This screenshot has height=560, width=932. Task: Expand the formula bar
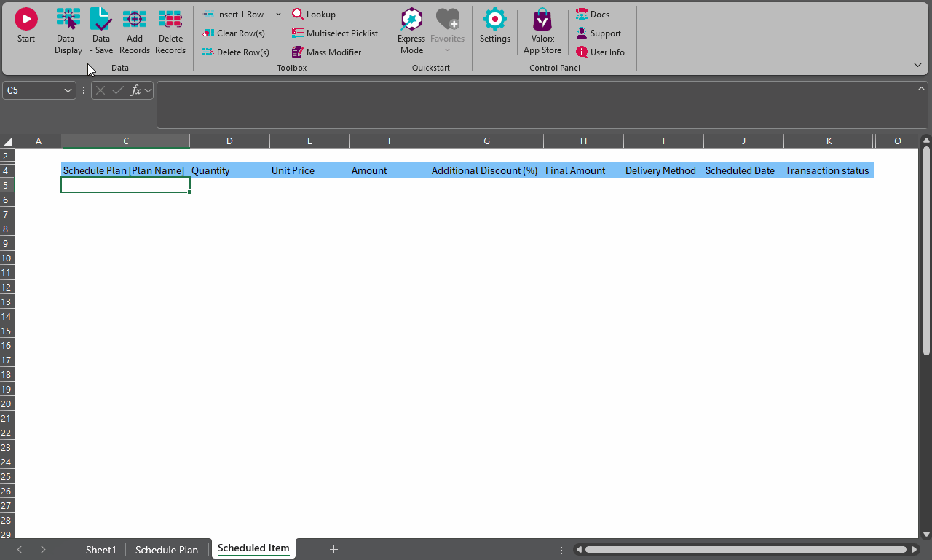(921, 89)
